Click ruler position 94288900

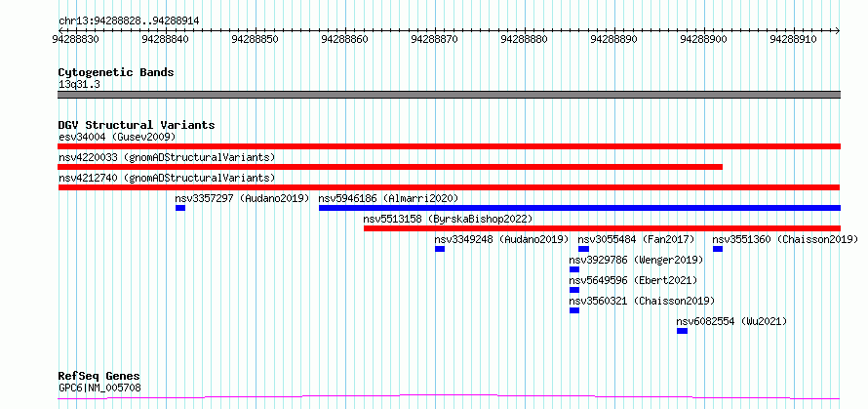click(x=703, y=39)
